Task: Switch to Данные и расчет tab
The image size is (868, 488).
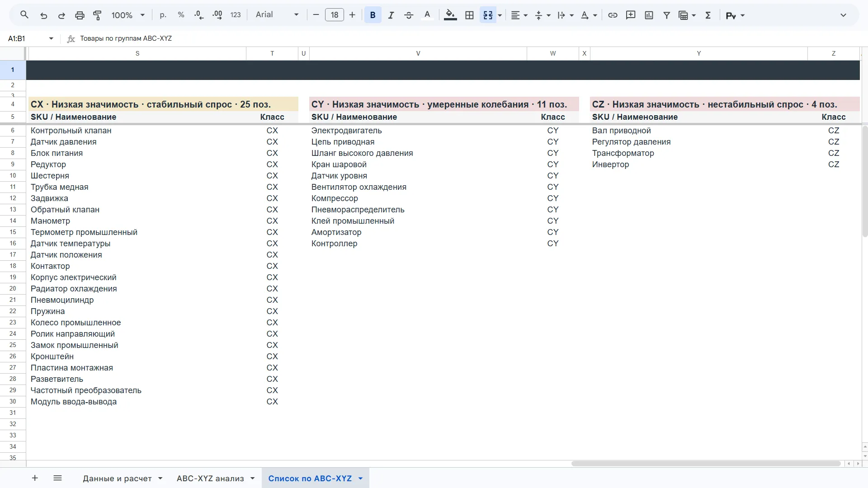Action: coord(117,479)
